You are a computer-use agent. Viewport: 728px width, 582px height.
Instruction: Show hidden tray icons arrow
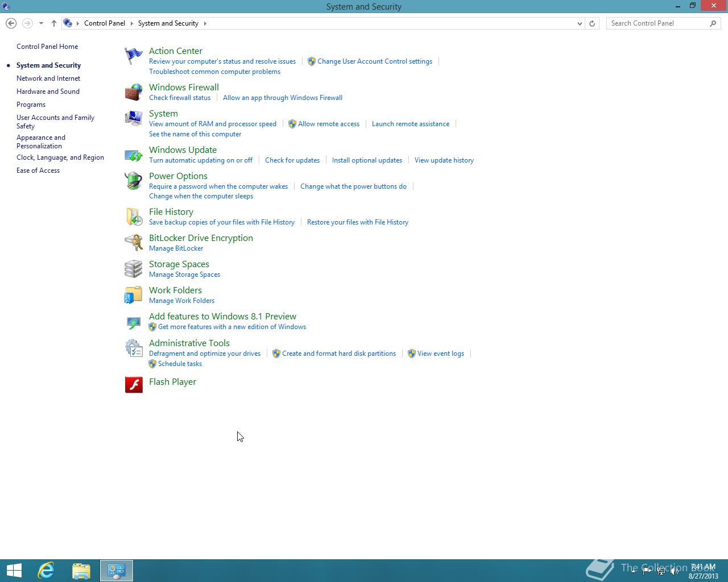pyautogui.click(x=634, y=571)
